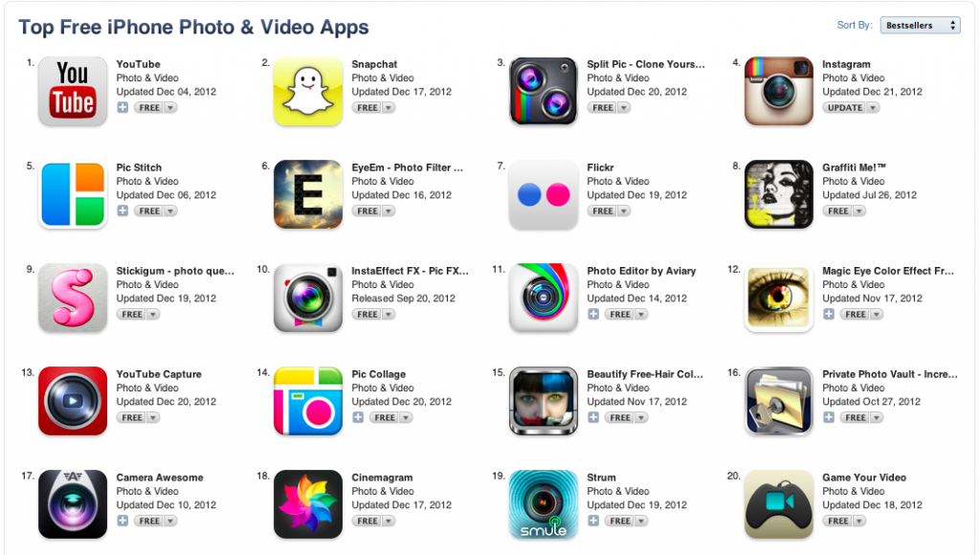Open the Private Photo Vault icon
The height and width of the screenshot is (555, 980).
(x=779, y=401)
